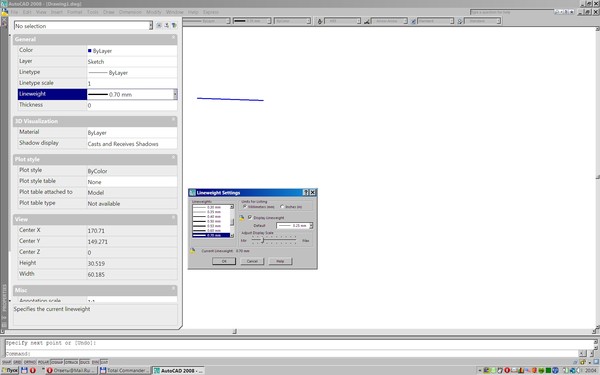Toggle the OSNAP status bar button
The width and height of the screenshot is (600, 375).
coord(57,362)
